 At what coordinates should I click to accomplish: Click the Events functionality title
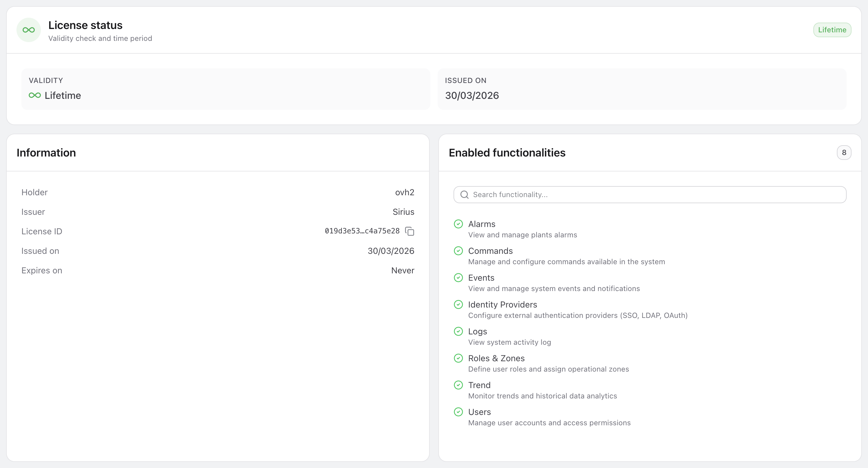pyautogui.click(x=481, y=278)
